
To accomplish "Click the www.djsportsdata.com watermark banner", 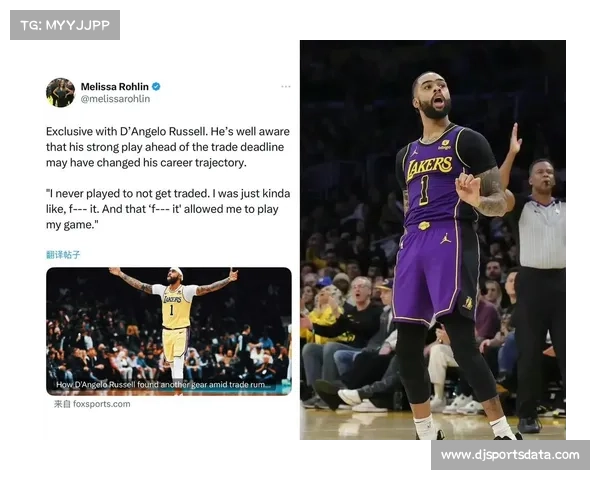I will [x=510, y=455].
